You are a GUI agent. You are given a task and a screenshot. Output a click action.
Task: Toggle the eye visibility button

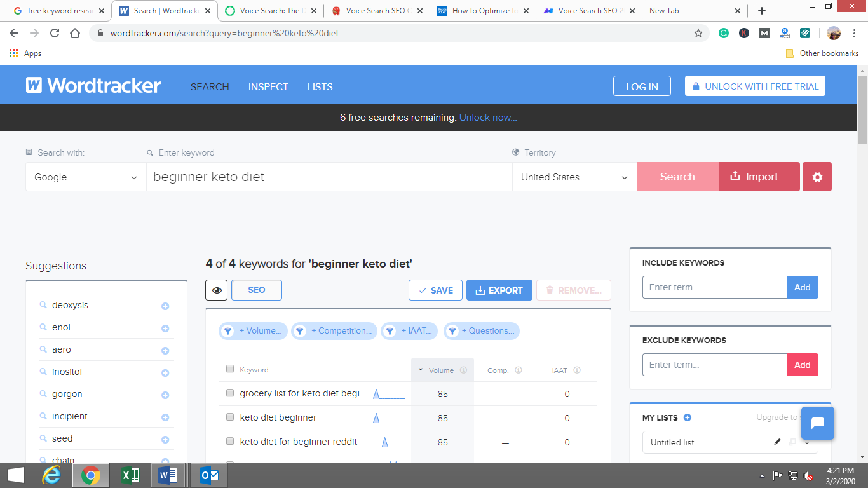(217, 290)
